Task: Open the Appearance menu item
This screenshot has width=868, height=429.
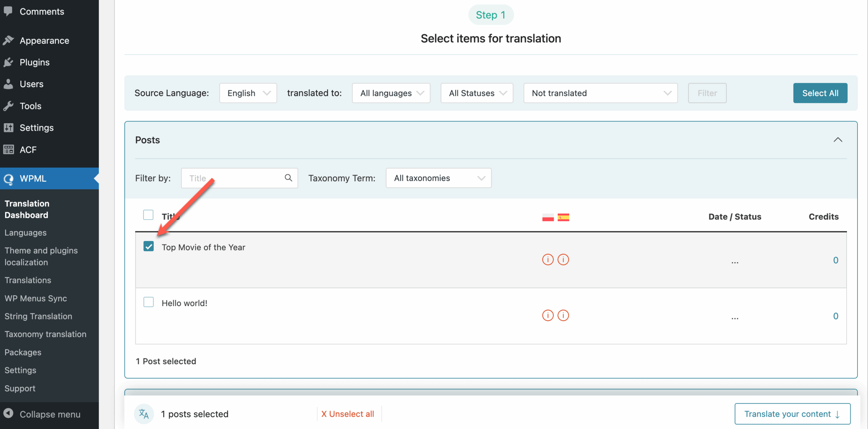Action: coord(50,40)
